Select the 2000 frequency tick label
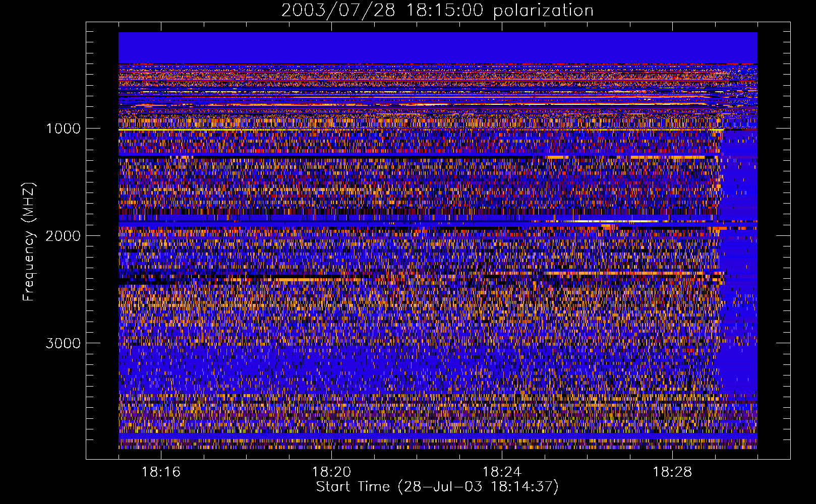The image size is (816, 504). 63,236
